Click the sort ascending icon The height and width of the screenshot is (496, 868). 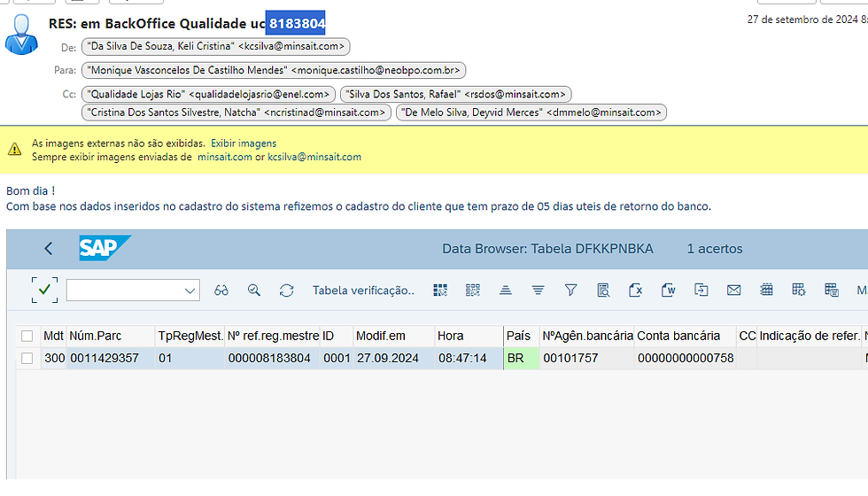click(506, 291)
